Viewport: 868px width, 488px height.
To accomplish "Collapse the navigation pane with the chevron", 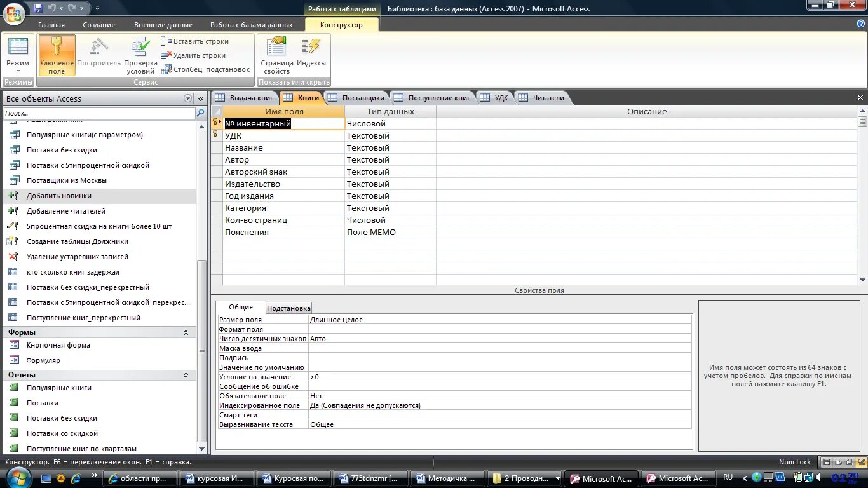I will [201, 98].
